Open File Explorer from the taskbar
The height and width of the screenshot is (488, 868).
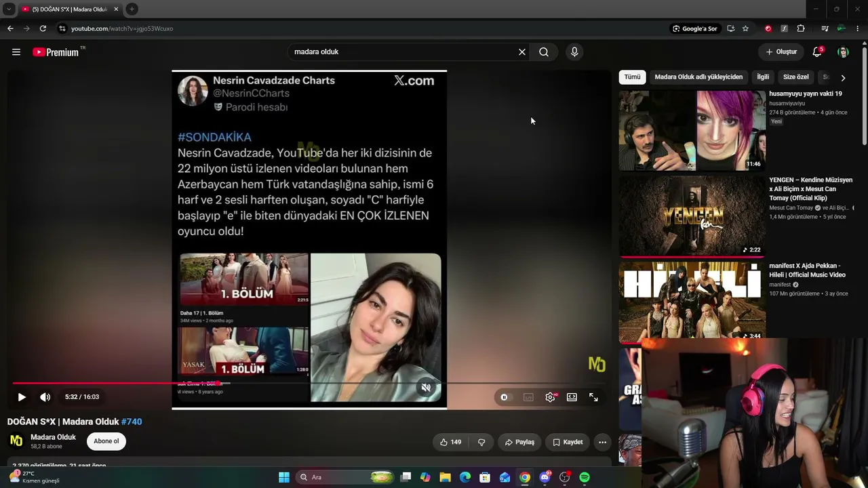(x=446, y=477)
